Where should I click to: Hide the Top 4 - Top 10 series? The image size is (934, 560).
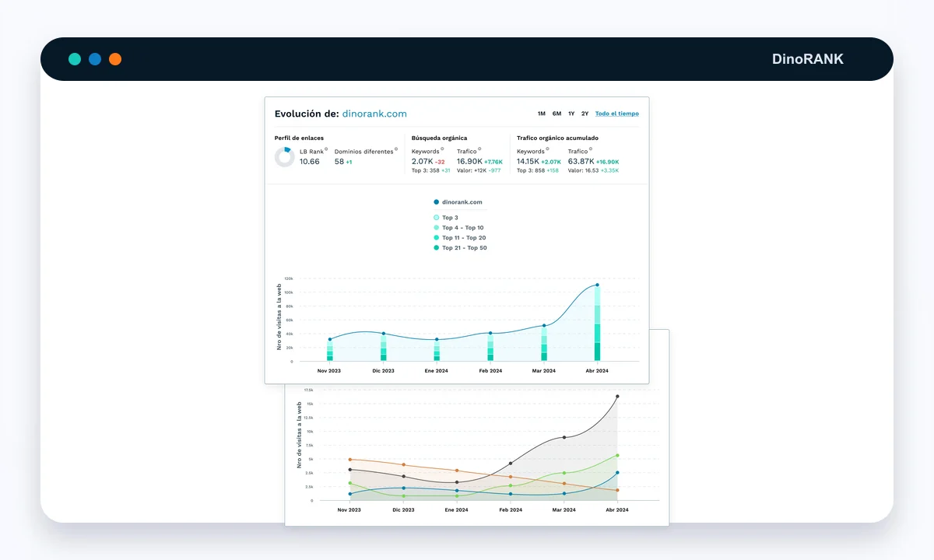point(458,228)
